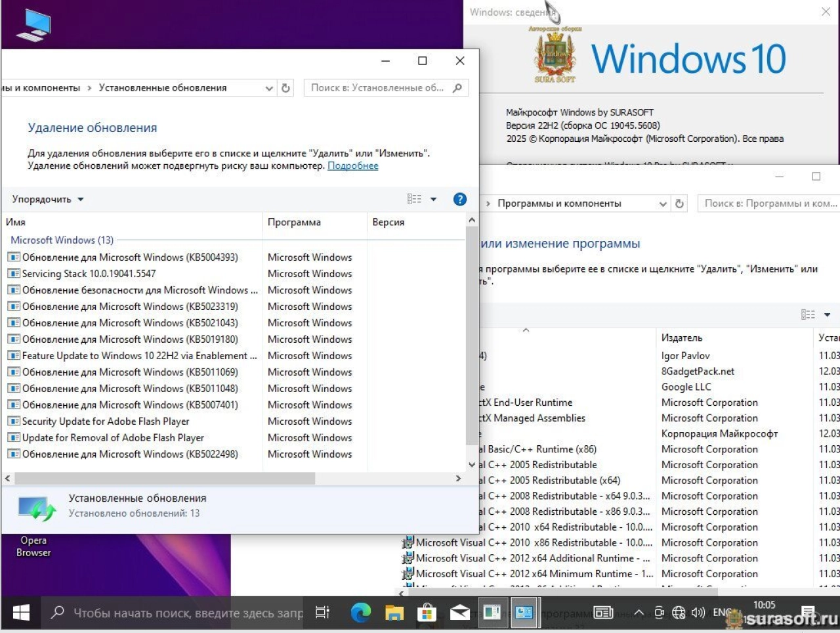
Task: Click the icon of the update KB5004393
Action: pos(14,257)
